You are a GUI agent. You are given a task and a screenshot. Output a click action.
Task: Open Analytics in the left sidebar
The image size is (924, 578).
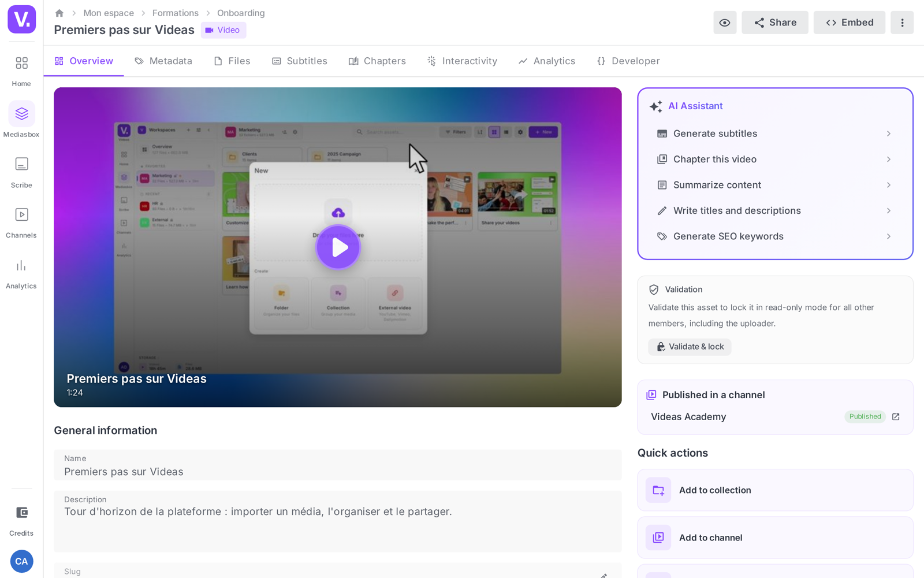tap(21, 273)
